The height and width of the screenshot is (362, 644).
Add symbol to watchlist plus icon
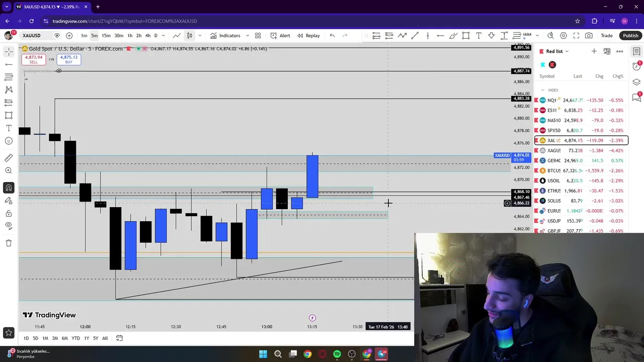(594, 51)
